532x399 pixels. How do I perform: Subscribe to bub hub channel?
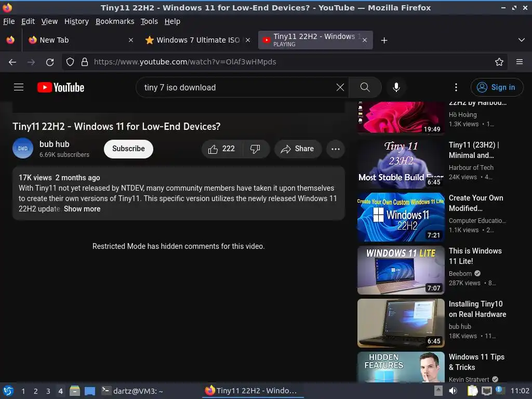point(128,149)
